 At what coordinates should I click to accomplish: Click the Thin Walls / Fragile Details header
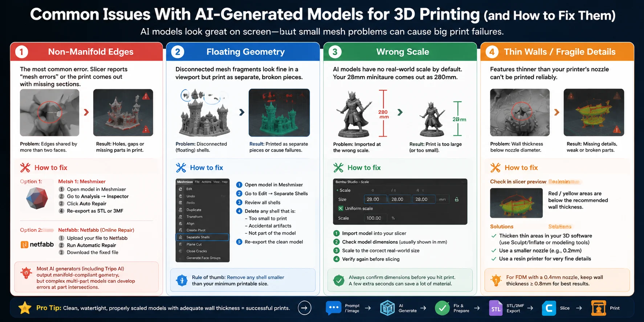[557, 52]
